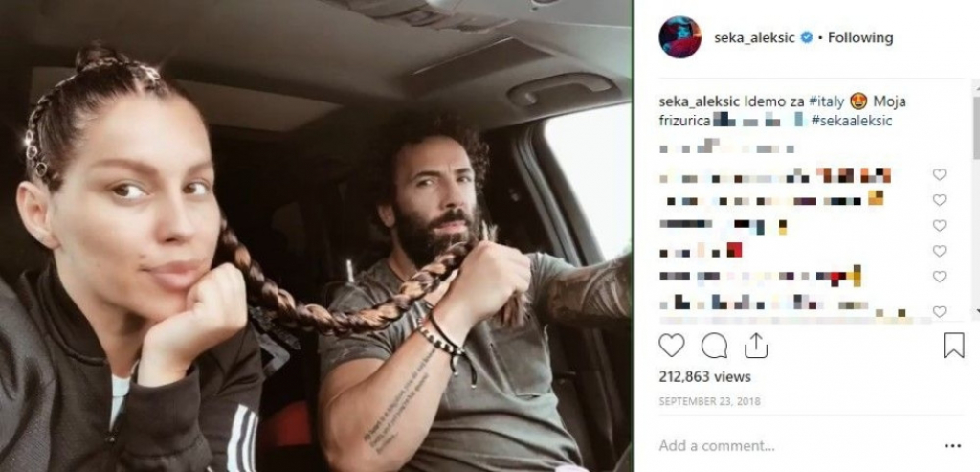Image resolution: width=980 pixels, height=472 pixels.
Task: Open comments via speech bubble icon
Action: [714, 346]
